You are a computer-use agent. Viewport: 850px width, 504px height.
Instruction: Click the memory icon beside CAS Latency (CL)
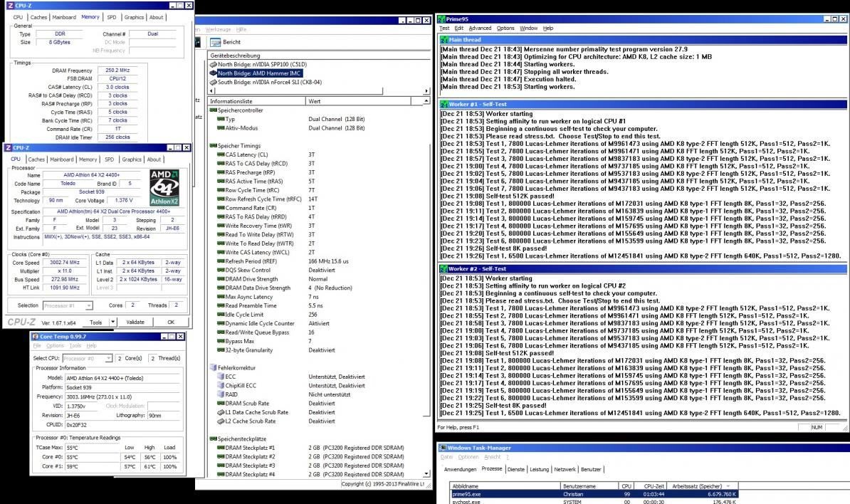(x=221, y=154)
